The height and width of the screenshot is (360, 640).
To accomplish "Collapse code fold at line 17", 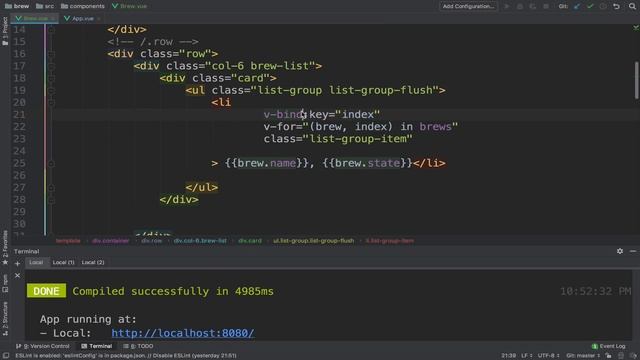I will 51,66.
